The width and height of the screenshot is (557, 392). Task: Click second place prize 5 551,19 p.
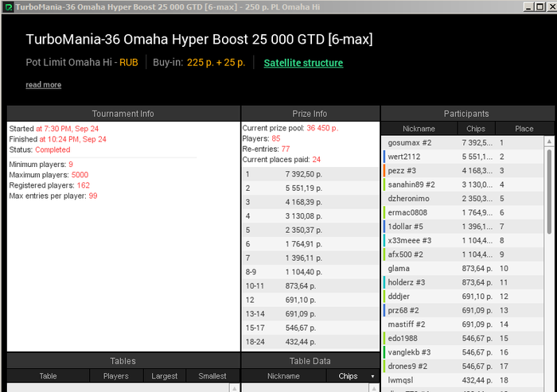click(x=304, y=188)
